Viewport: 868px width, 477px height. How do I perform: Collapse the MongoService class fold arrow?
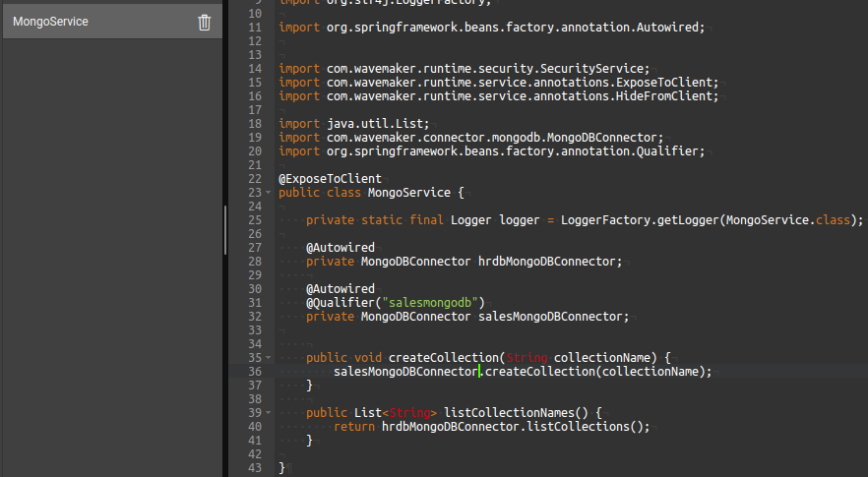[269, 193]
